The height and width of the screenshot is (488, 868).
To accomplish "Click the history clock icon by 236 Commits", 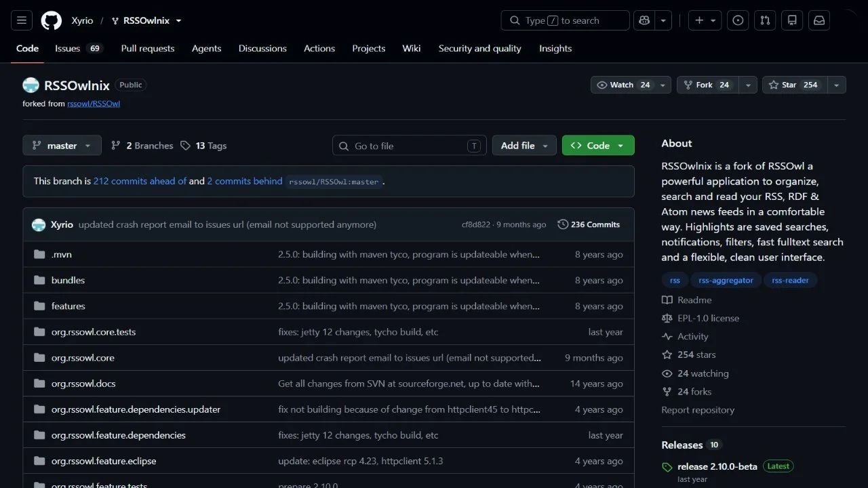I will coord(563,224).
